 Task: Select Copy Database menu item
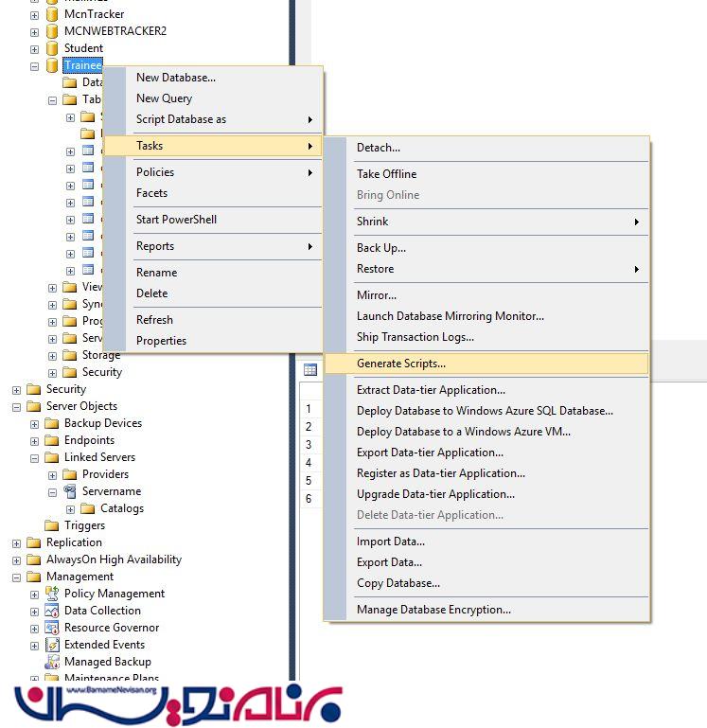pos(486,583)
